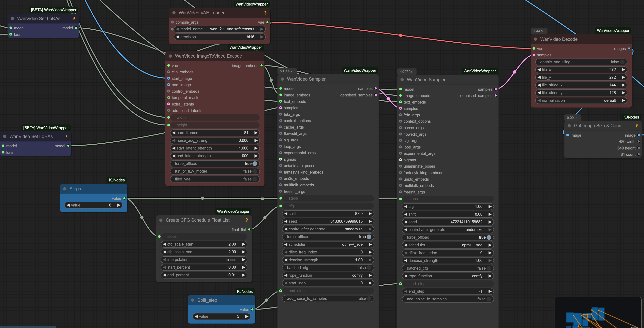Viewport: 644px width, 328px height.
Task: Increase tile_x with right arrow
Action: [x=623, y=69]
